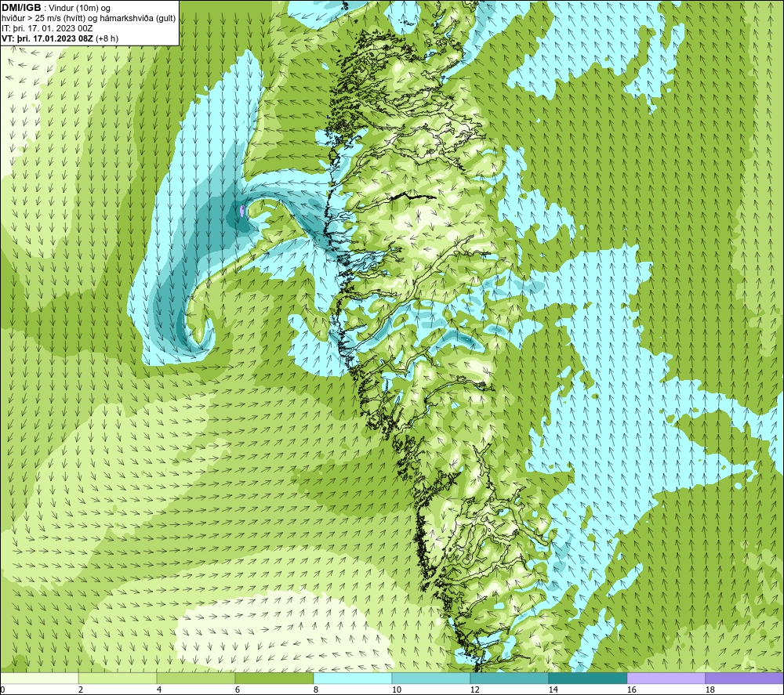Click the '(+8 h)' forecast offset text

pos(107,38)
